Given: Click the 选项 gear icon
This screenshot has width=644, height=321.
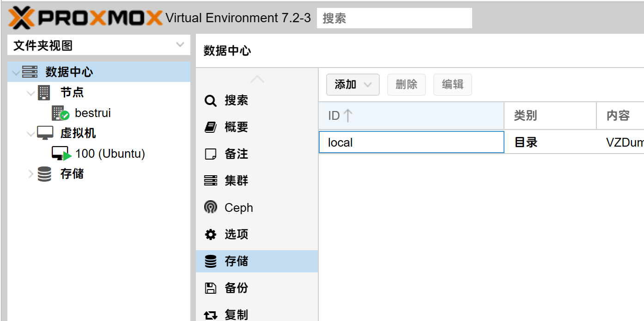Looking at the screenshot, I should click(x=211, y=235).
